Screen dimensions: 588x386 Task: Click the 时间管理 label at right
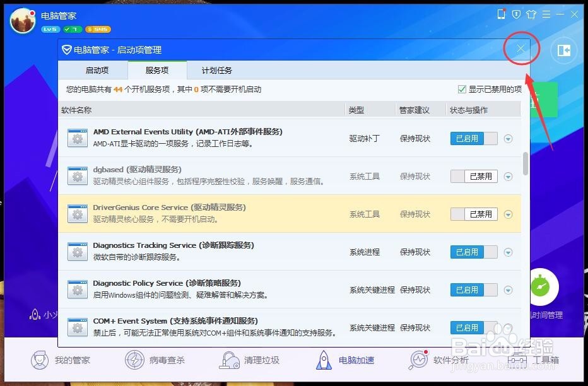547,315
